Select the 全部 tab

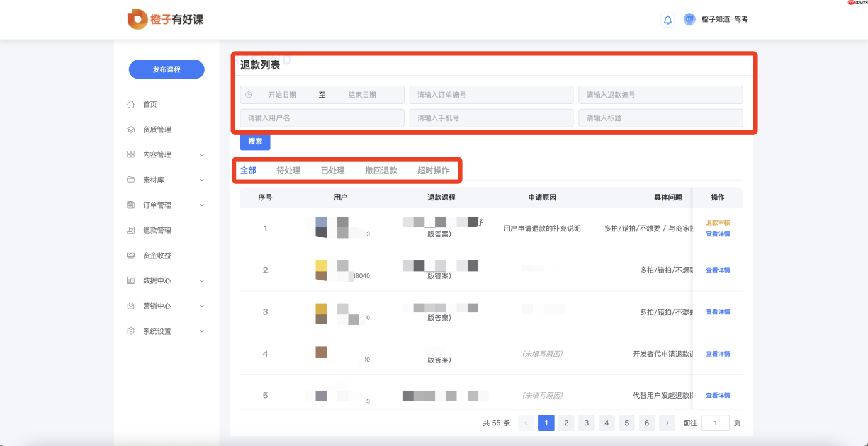click(248, 170)
